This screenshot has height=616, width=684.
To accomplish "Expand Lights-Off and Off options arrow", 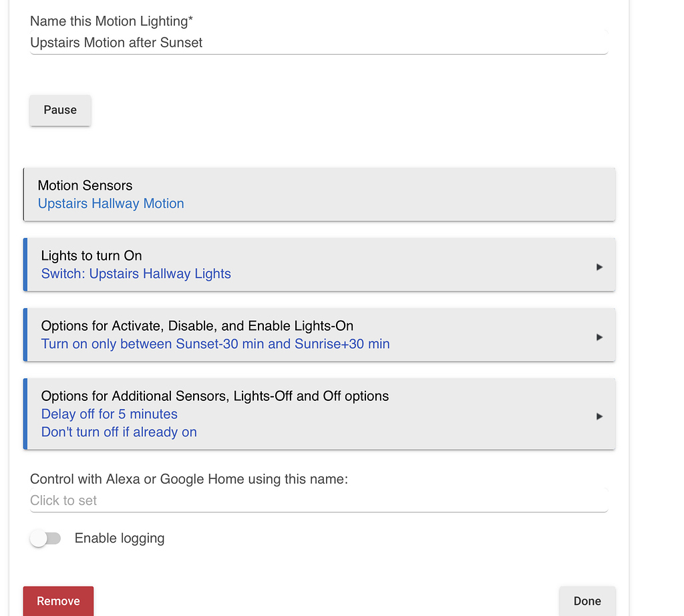I will (599, 416).
